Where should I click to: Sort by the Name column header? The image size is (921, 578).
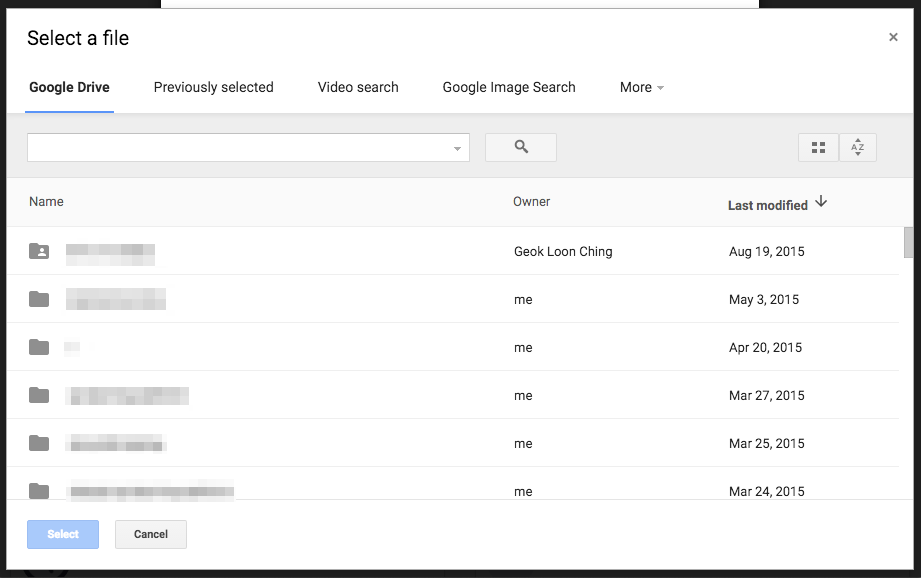click(x=46, y=201)
